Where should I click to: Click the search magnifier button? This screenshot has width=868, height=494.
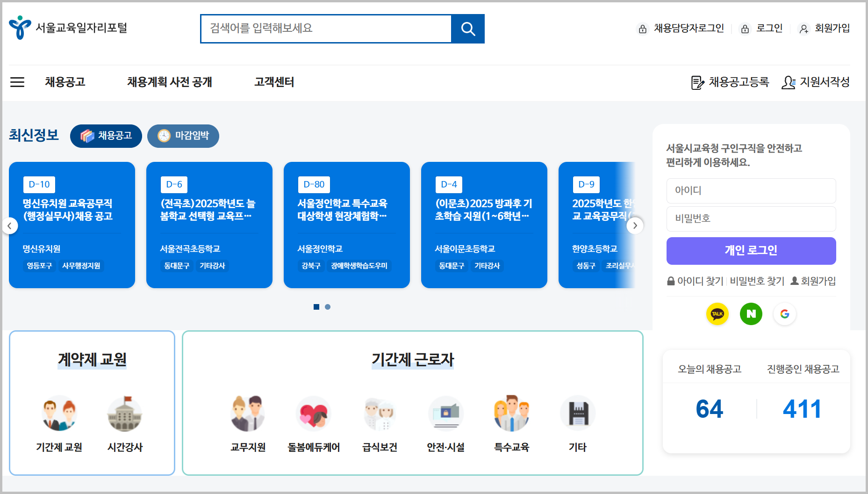(467, 29)
